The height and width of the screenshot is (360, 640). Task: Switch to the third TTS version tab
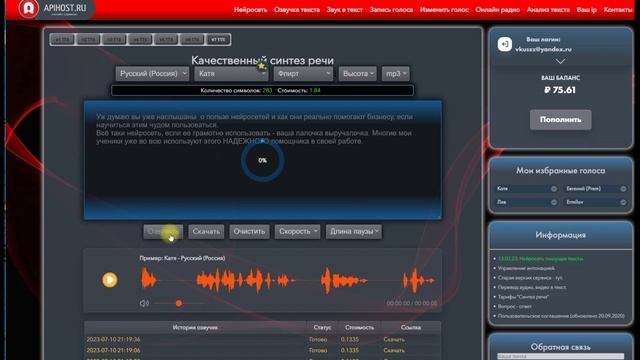point(114,40)
